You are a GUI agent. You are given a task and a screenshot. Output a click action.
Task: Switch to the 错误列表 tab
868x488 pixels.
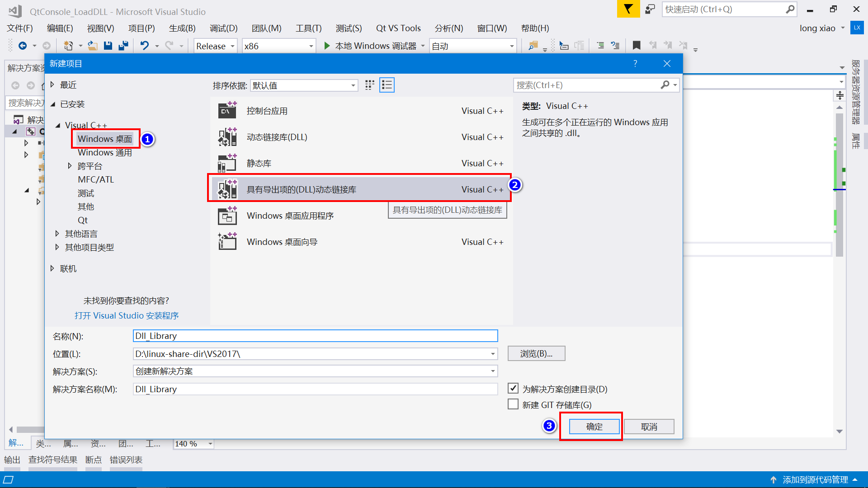pyautogui.click(x=126, y=460)
